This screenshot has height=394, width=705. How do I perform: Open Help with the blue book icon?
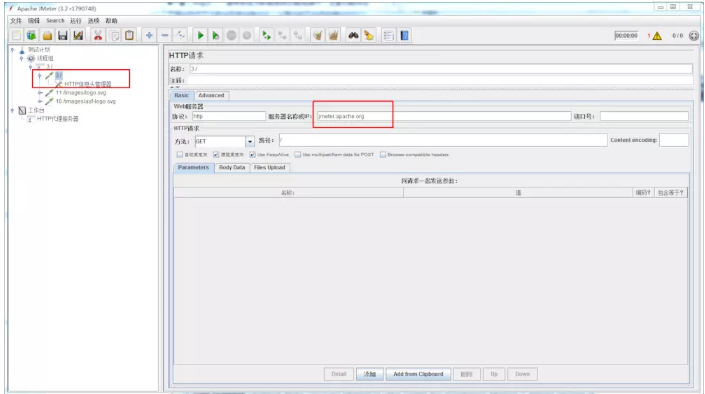click(x=404, y=36)
